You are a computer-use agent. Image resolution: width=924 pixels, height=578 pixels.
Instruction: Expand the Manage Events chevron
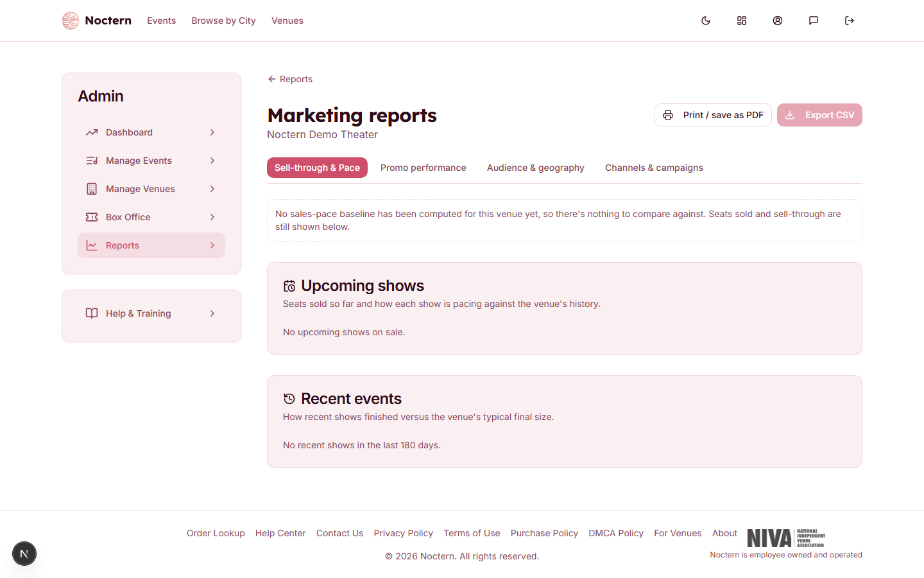point(212,161)
